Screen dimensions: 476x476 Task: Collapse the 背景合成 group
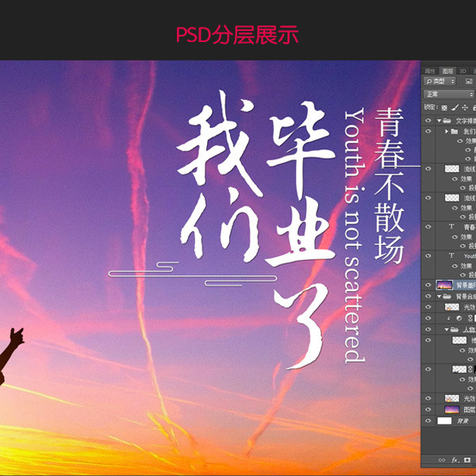click(439, 296)
